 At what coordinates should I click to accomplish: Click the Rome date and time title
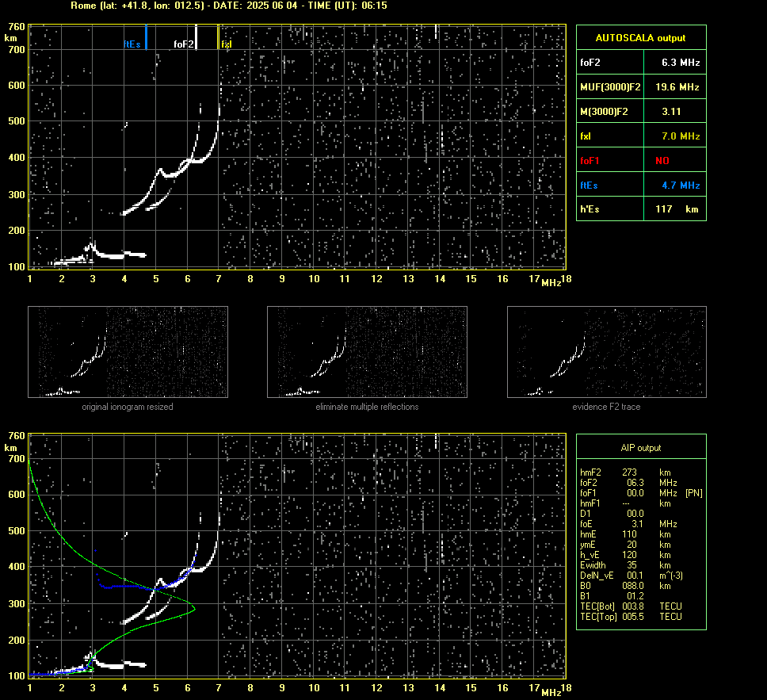[x=228, y=6]
